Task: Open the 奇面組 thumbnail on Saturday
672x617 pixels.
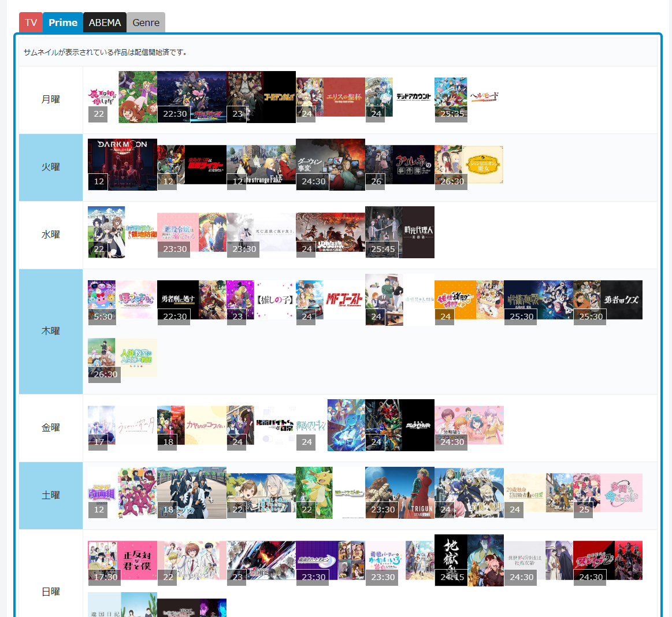Action: coord(122,493)
